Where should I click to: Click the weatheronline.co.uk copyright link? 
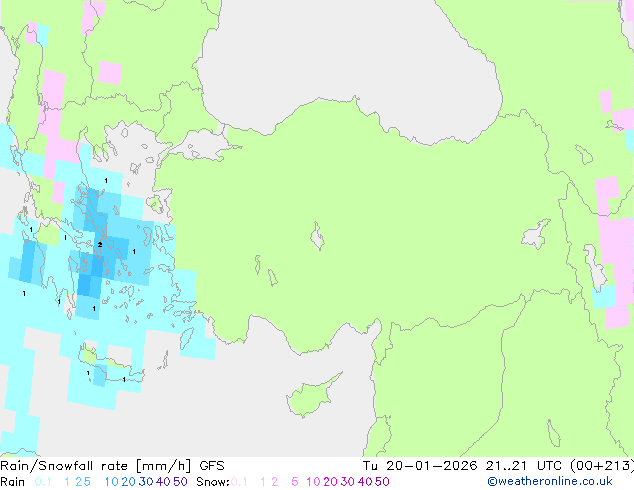[550, 481]
